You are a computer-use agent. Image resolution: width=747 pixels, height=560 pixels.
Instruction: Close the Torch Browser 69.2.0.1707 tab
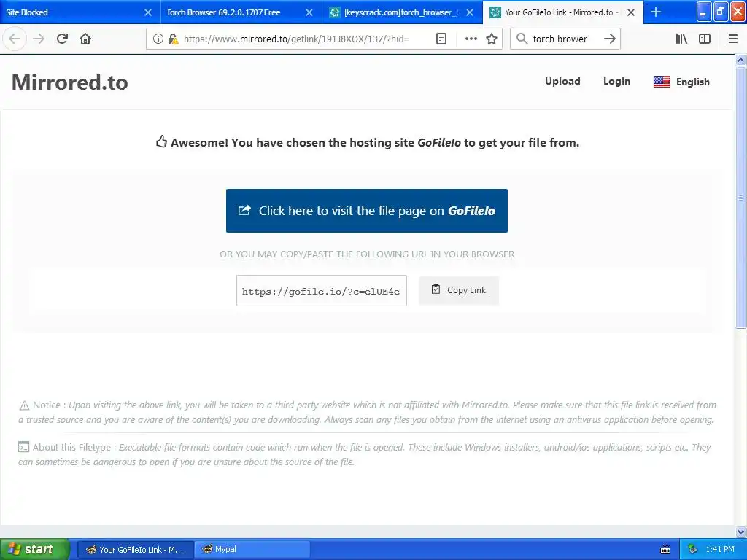click(x=309, y=12)
